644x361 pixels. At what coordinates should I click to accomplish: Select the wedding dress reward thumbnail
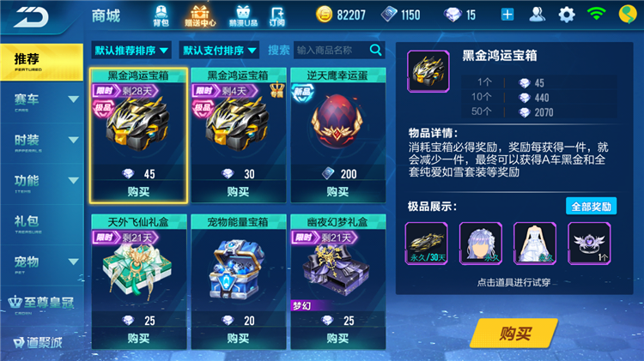535,244
